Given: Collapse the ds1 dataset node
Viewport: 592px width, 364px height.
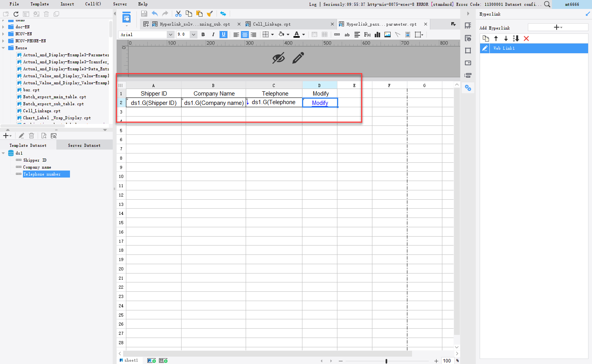Looking at the screenshot, I should (x=3, y=153).
